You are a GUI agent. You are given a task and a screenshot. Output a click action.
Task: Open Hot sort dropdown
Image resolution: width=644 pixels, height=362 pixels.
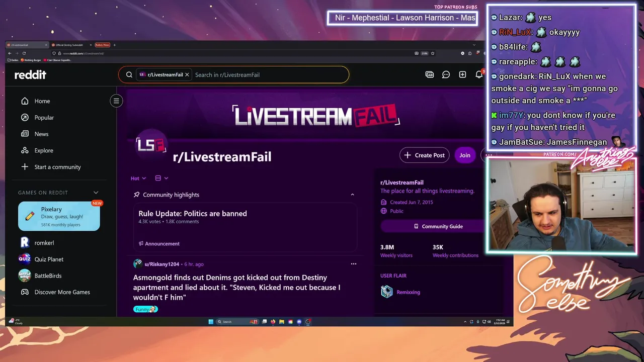click(138, 178)
